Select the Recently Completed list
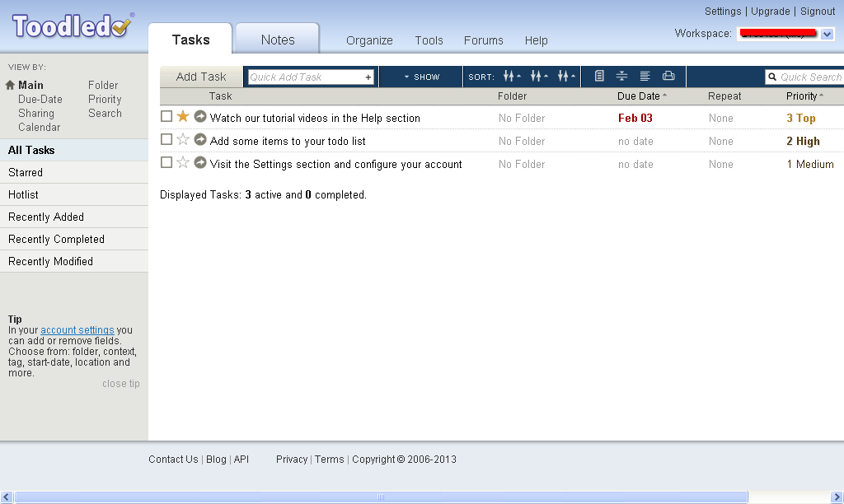 click(74, 240)
